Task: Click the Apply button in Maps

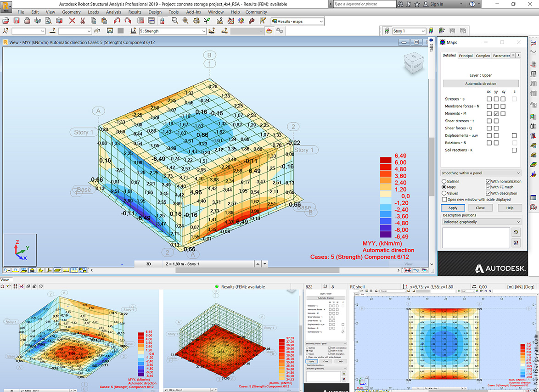Action: [x=453, y=208]
